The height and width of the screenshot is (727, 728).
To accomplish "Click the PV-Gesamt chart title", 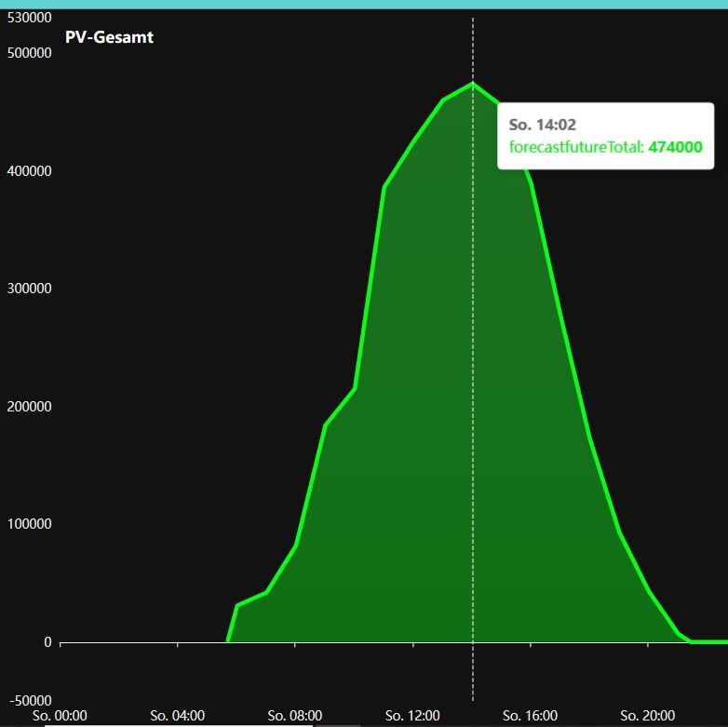I will tap(109, 37).
